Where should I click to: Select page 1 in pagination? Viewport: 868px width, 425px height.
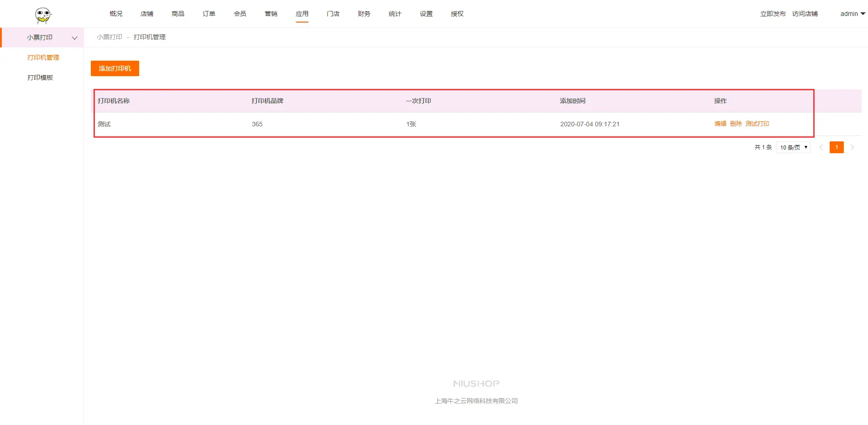(x=837, y=147)
